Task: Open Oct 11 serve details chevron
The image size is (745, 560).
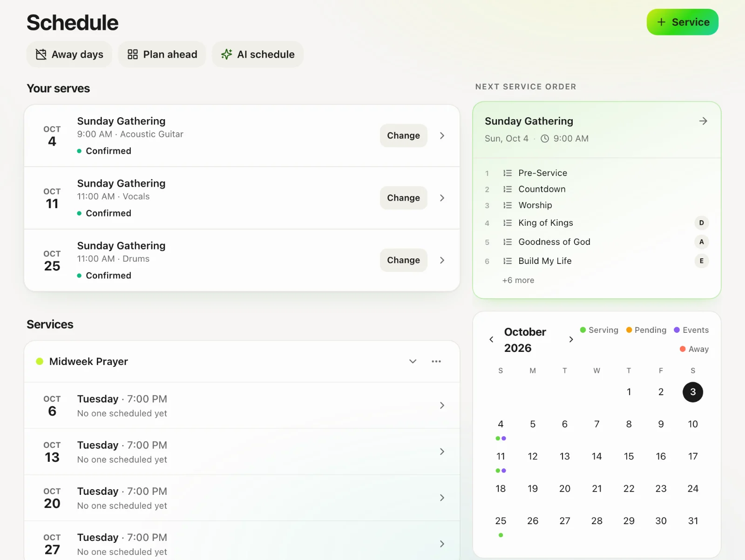Action: click(x=442, y=198)
